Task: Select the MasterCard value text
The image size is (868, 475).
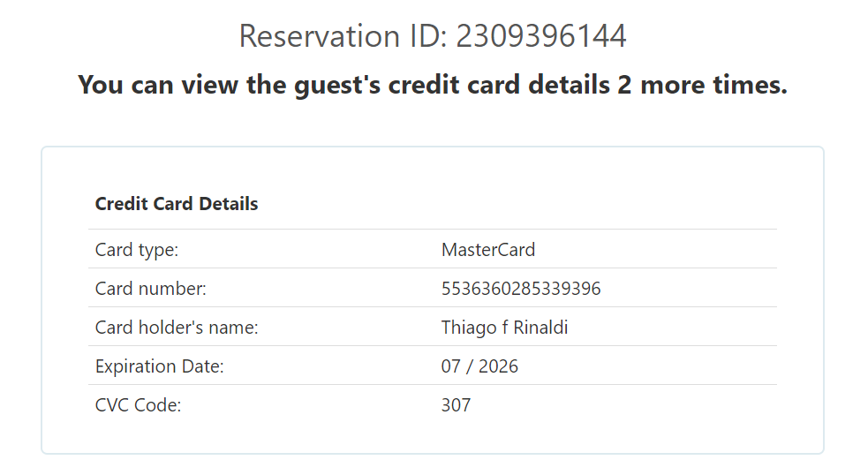Action: 488,250
